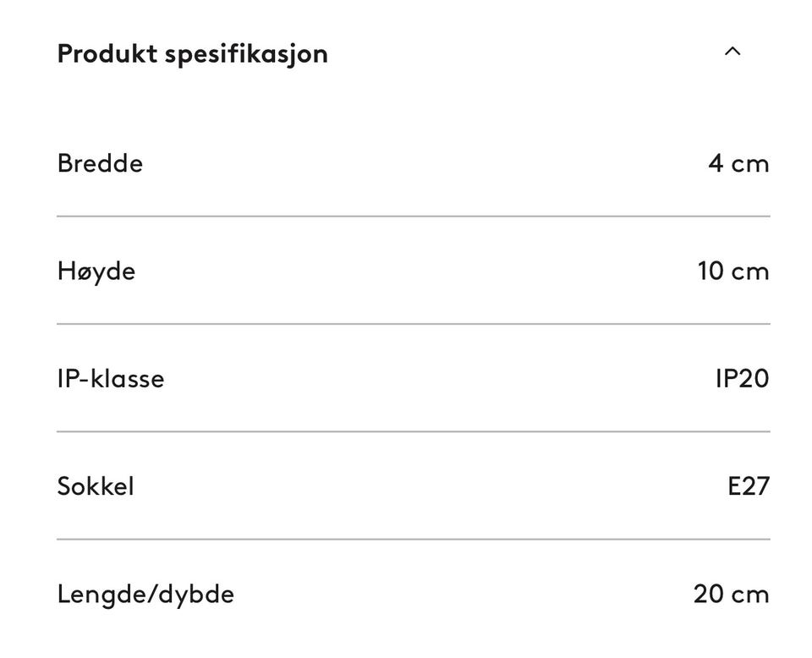
Task: Click the number 20 in Lengde/dybde row
Action: click(x=708, y=594)
